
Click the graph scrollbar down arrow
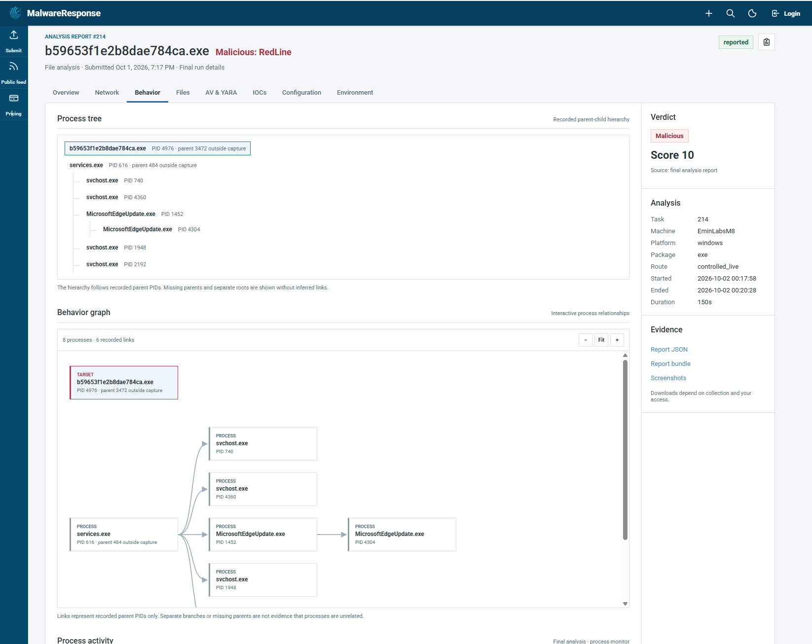(625, 604)
